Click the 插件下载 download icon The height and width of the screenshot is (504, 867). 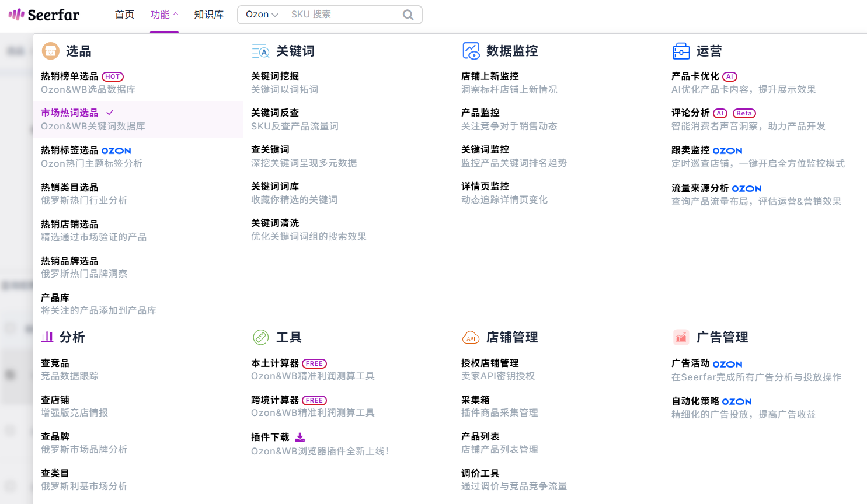click(x=300, y=437)
